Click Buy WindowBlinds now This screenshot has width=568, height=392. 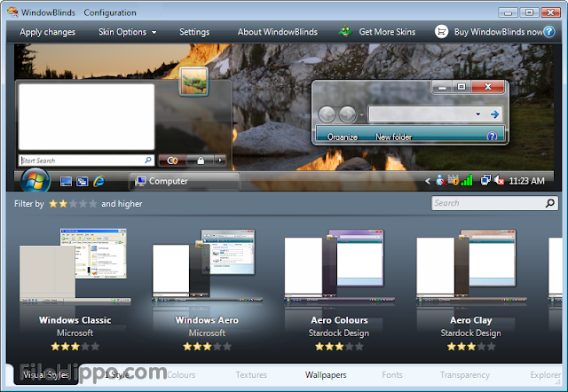tap(498, 32)
